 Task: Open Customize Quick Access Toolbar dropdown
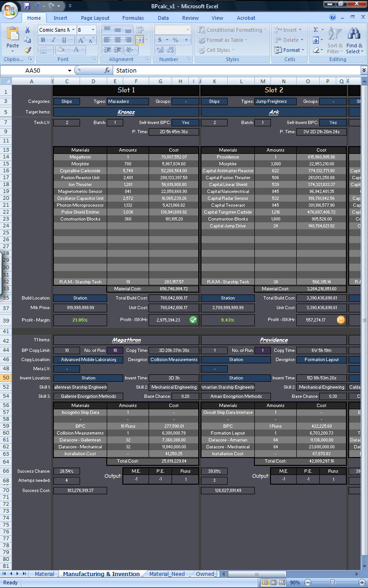tap(70, 6)
